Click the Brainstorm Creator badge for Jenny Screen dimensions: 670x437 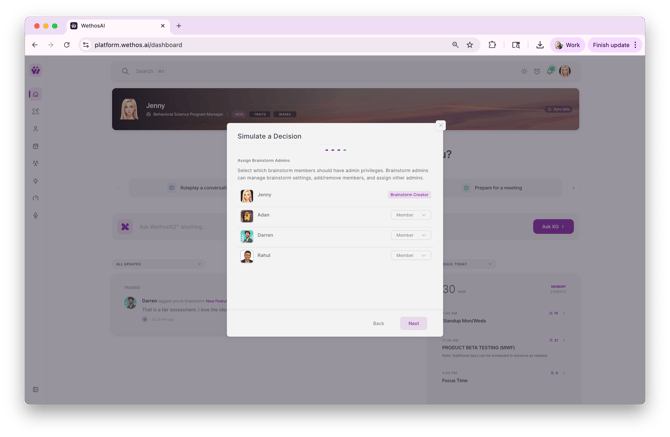point(409,195)
